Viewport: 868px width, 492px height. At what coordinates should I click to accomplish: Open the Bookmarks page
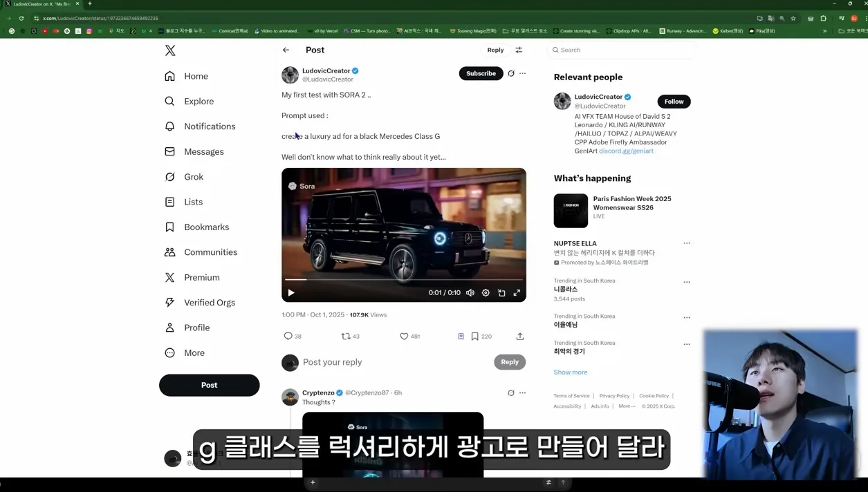click(196, 227)
